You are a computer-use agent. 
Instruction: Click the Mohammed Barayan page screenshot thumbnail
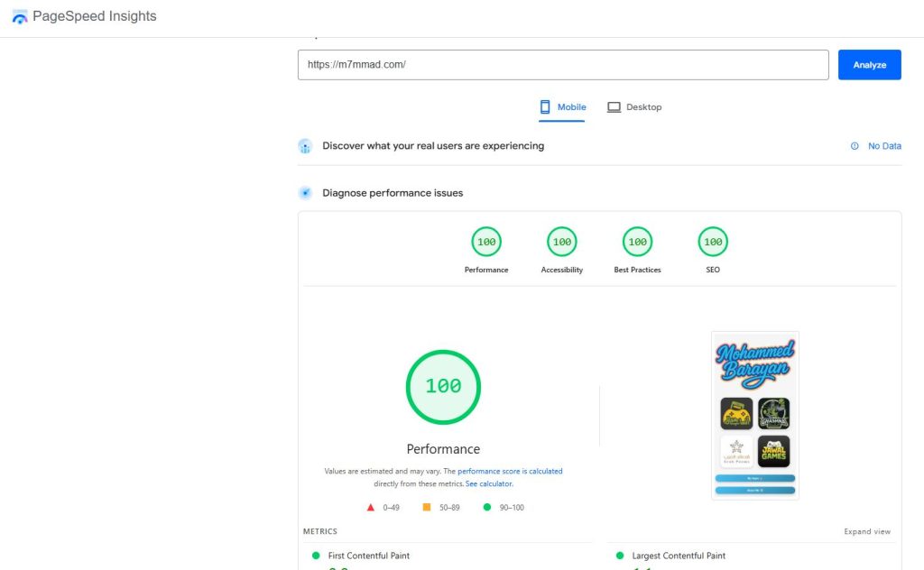754,413
